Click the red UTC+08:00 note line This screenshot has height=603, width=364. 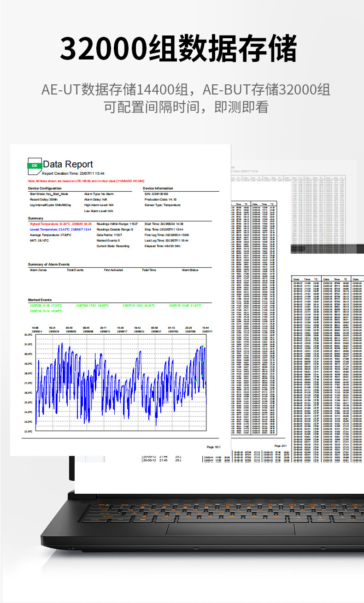coord(86,181)
